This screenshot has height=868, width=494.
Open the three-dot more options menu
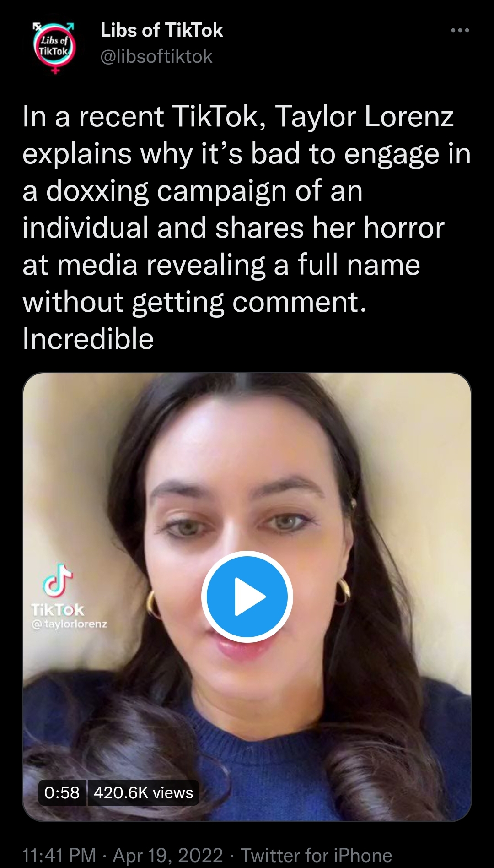460,30
